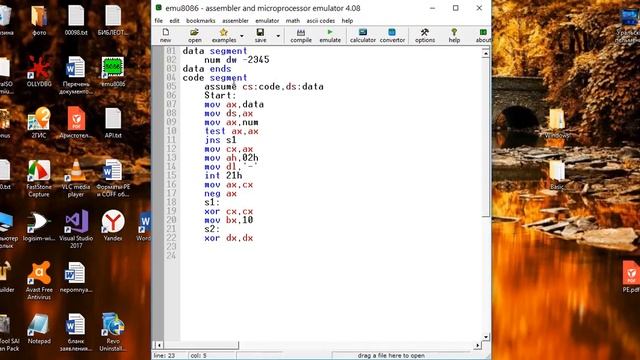Click the help toolbar icon

(x=454, y=36)
